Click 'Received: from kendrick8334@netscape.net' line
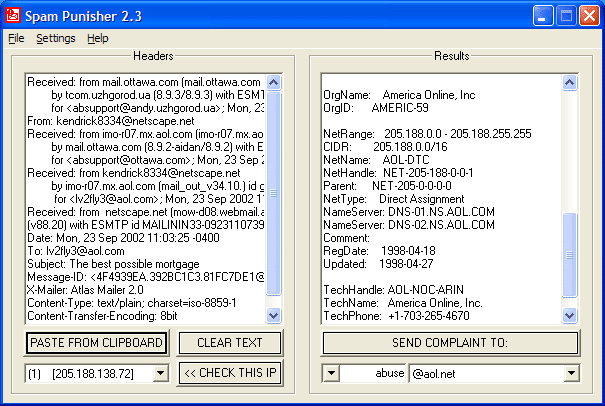The width and height of the screenshot is (605, 406). (x=134, y=173)
